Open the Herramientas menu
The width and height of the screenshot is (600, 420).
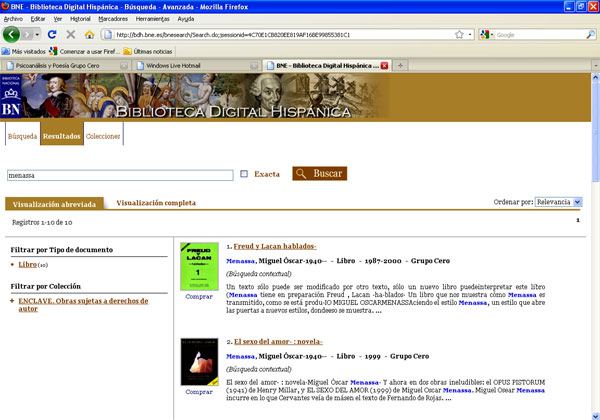point(152,19)
